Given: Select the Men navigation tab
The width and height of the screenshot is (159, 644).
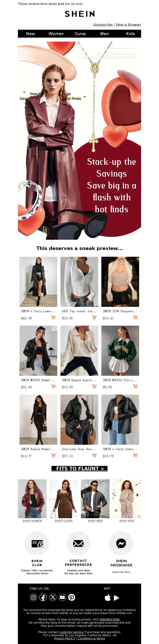Looking at the screenshot, I should pyautogui.click(x=105, y=34).
